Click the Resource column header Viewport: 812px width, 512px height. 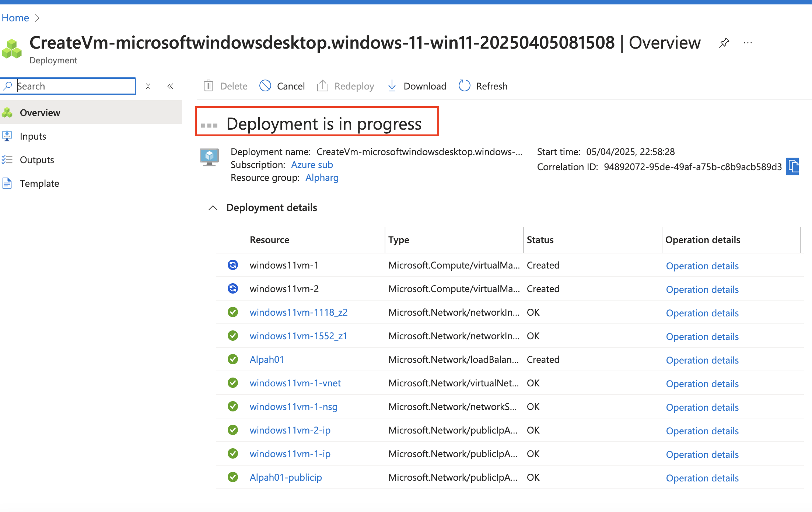click(269, 240)
